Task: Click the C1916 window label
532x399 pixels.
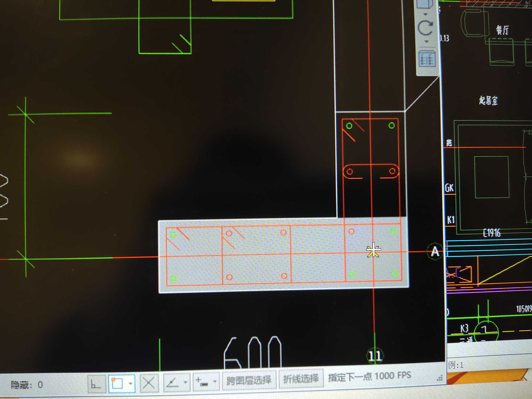Action: point(492,233)
